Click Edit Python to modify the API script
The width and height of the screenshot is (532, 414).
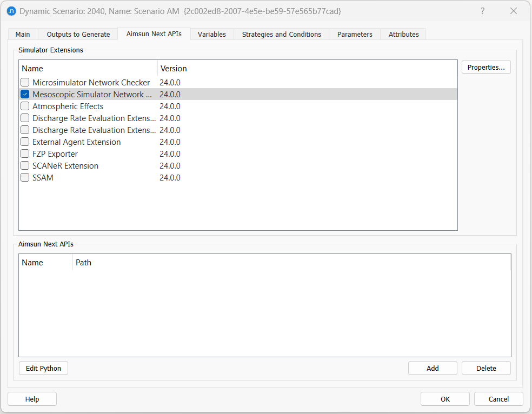(43, 368)
